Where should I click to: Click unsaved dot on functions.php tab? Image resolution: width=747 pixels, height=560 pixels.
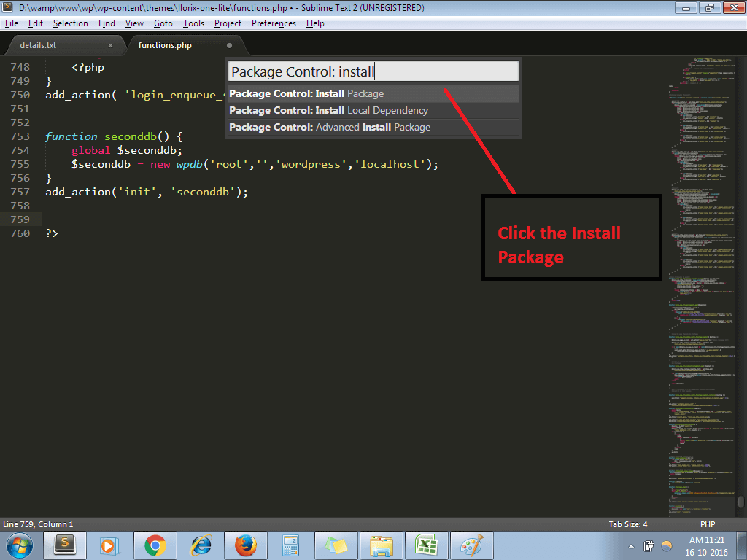tap(229, 46)
